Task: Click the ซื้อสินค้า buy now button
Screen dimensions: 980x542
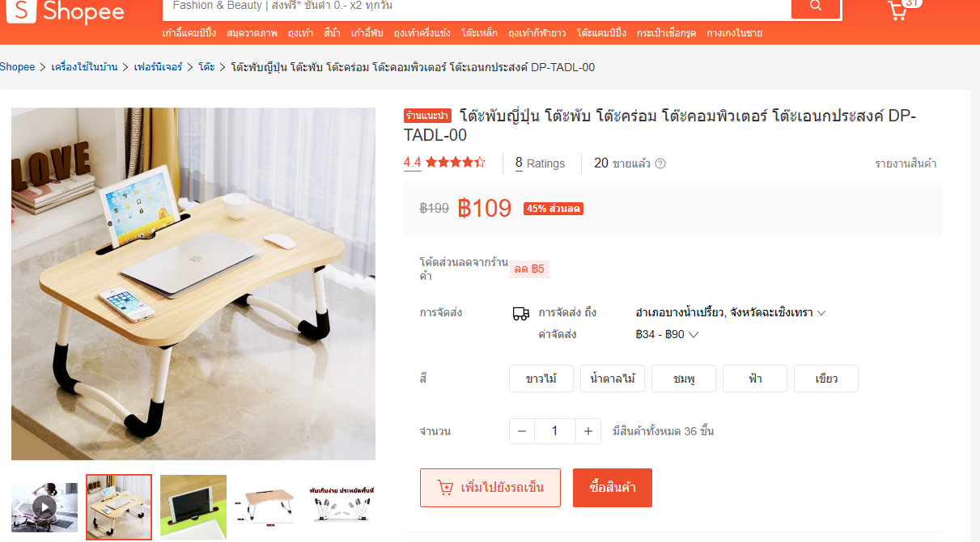Action: (x=613, y=488)
